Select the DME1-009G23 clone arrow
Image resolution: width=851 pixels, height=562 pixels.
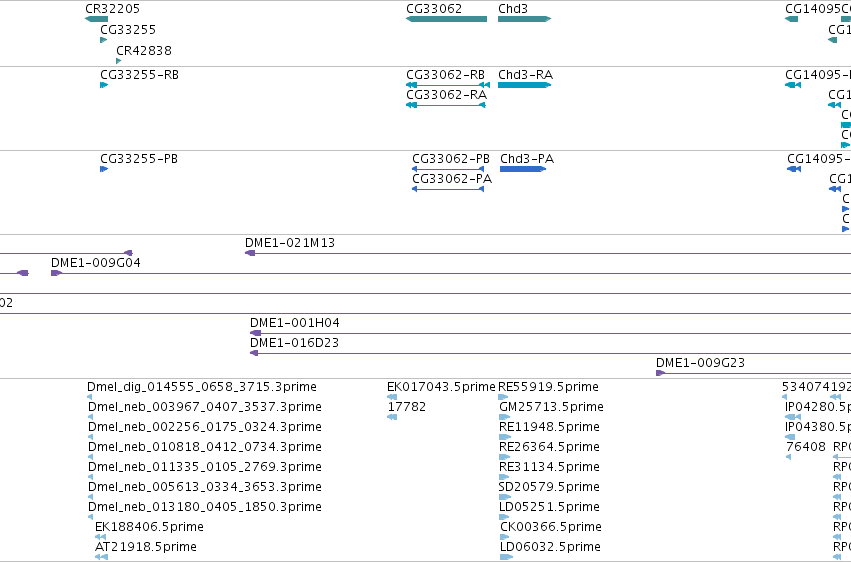click(661, 373)
